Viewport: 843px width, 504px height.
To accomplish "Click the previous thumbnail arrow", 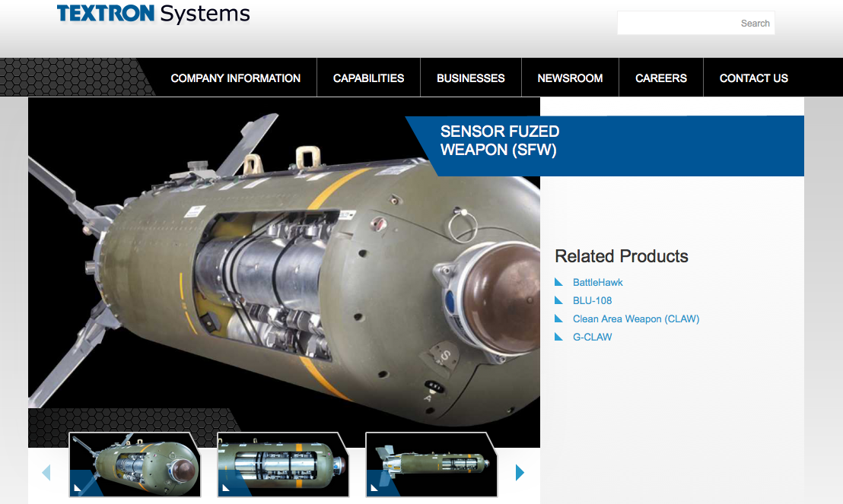I will point(46,472).
